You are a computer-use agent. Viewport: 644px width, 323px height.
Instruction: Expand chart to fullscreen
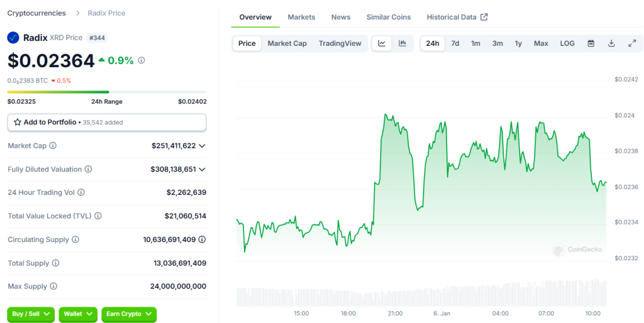[x=632, y=43]
